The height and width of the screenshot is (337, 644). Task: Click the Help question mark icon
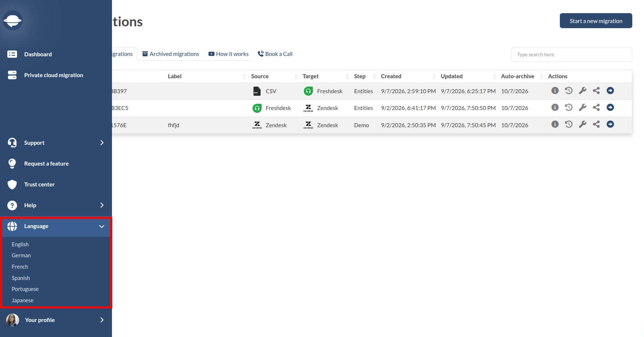[x=12, y=205]
